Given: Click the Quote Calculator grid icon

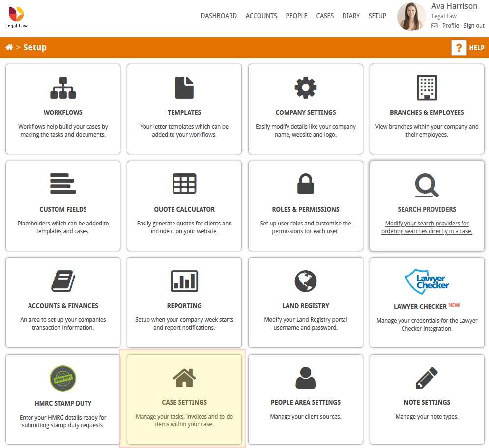Looking at the screenshot, I should [184, 184].
